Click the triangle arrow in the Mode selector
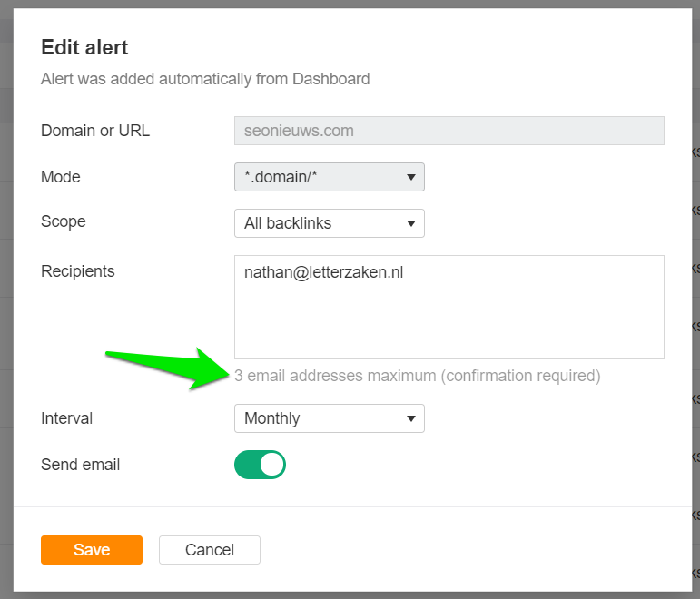This screenshot has width=700, height=599. (411, 177)
